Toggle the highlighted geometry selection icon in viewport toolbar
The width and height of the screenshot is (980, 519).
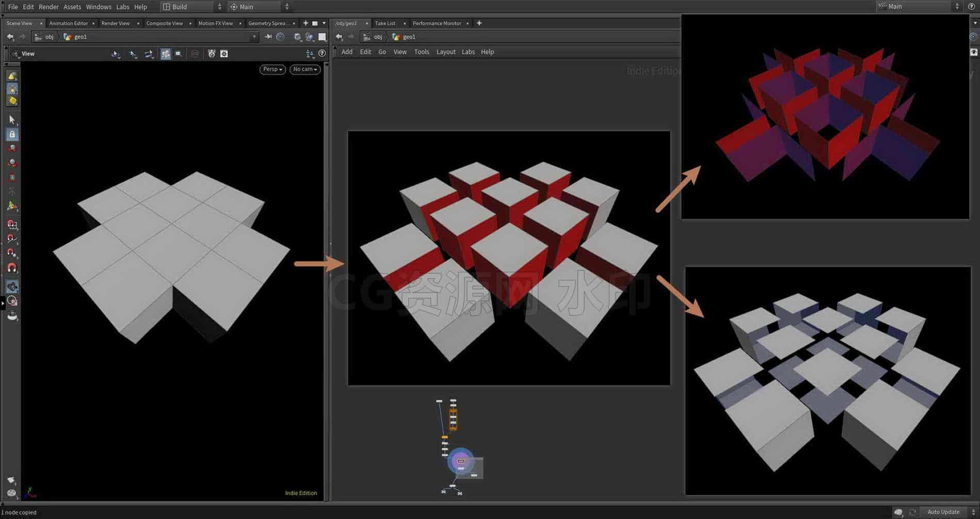(x=165, y=54)
